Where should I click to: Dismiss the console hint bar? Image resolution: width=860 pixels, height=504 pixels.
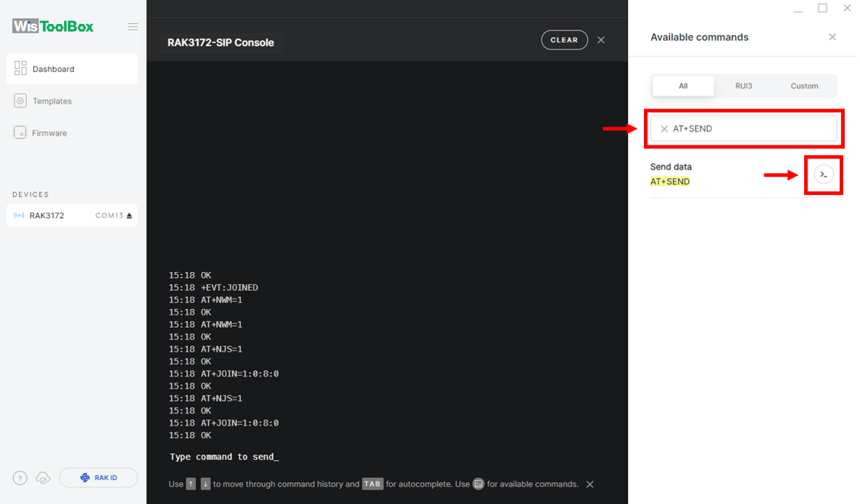pyautogui.click(x=590, y=484)
